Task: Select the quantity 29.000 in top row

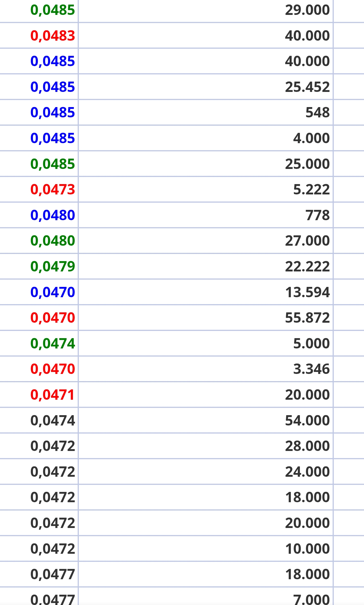Action: [307, 10]
